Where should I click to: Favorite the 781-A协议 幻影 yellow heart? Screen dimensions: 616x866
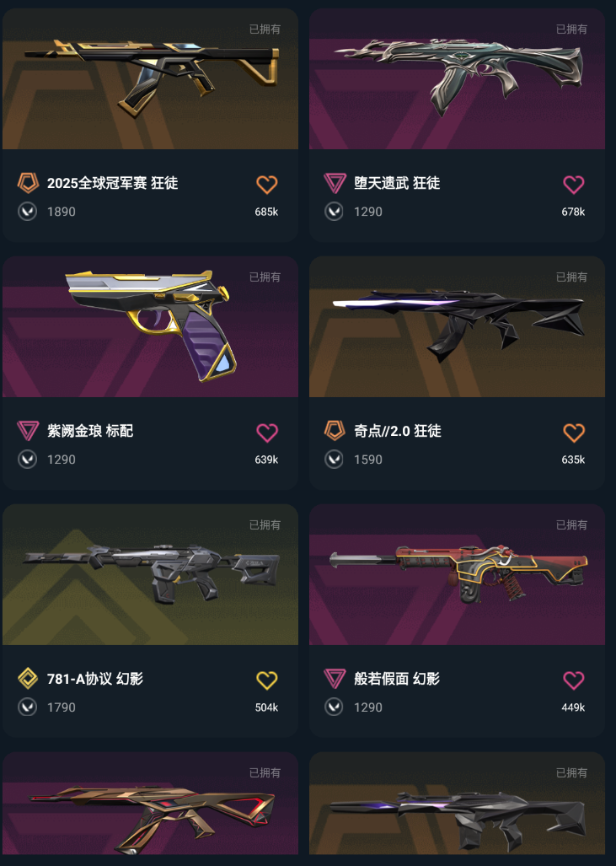[x=266, y=680]
